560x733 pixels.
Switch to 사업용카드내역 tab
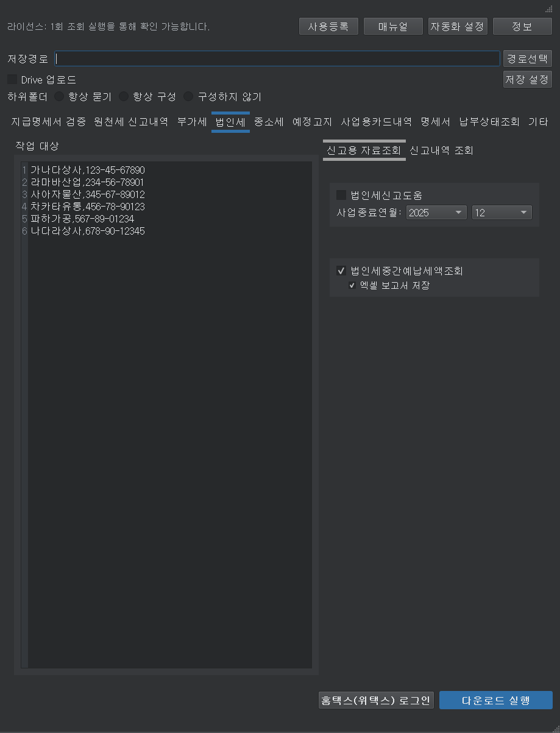377,122
